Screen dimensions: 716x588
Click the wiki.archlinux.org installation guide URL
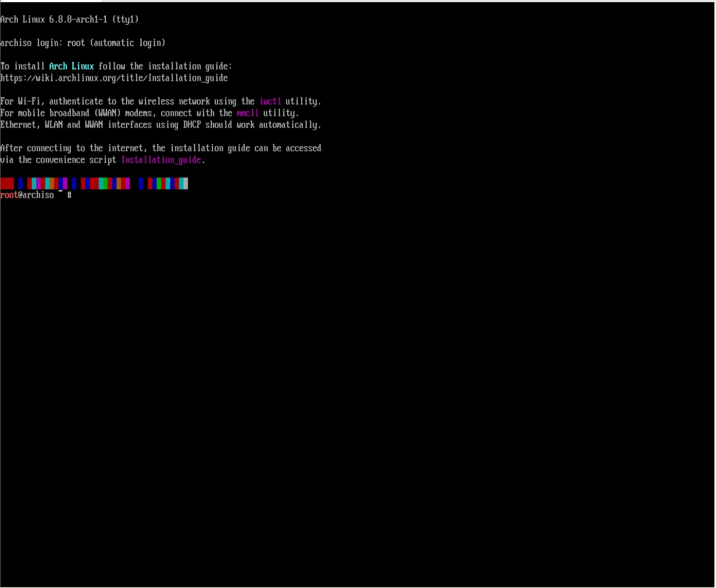point(114,78)
